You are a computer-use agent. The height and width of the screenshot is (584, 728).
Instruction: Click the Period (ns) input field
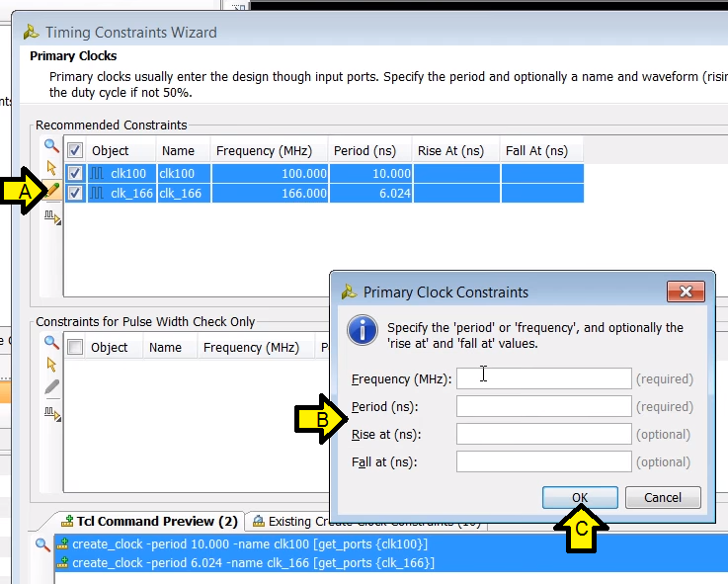click(x=543, y=406)
